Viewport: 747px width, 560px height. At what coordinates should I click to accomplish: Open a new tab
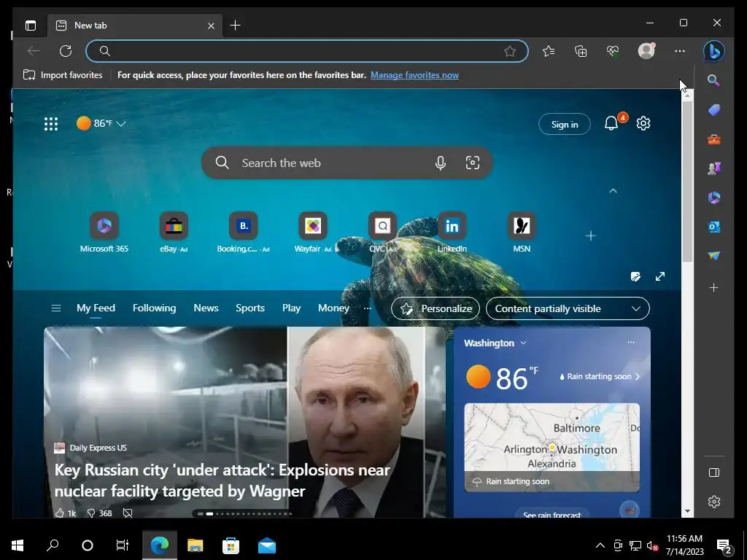[x=235, y=26]
